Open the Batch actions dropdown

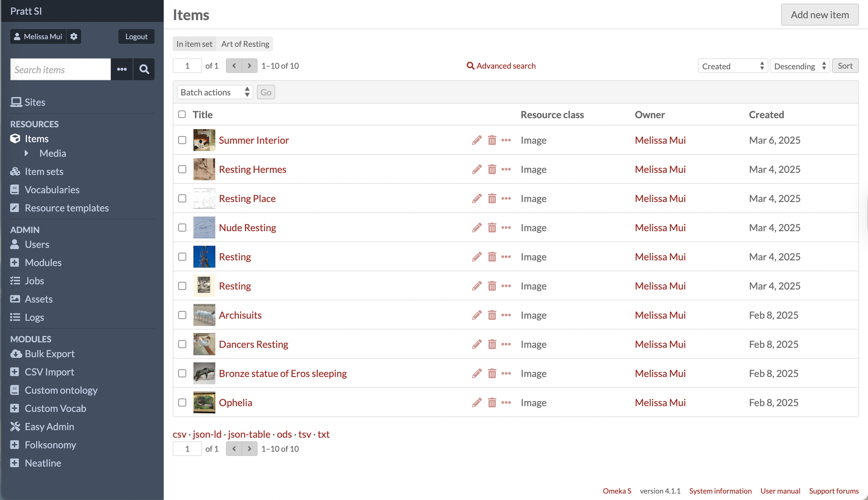[215, 92]
